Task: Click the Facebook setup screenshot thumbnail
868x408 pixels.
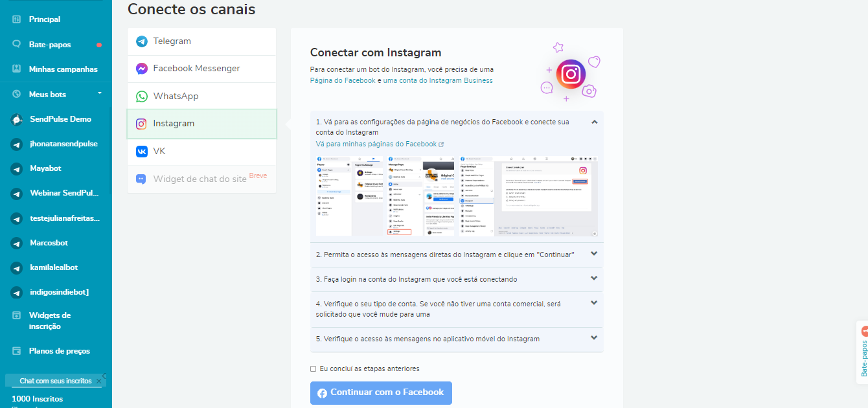Action: (457, 196)
